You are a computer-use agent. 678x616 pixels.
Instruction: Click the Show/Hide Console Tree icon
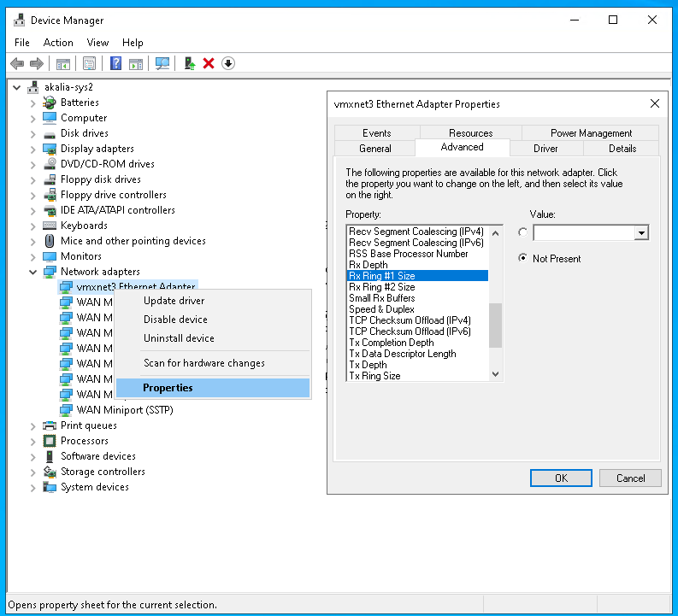click(x=62, y=63)
